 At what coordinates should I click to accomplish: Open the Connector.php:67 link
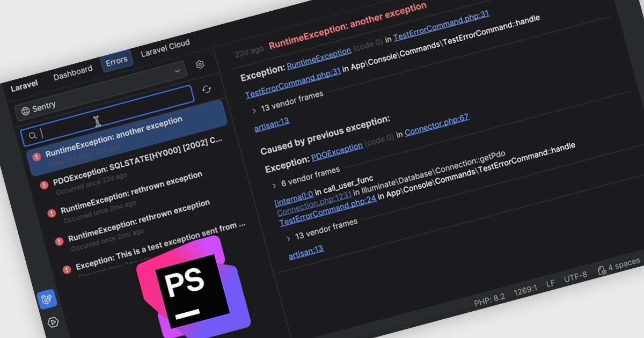pyautogui.click(x=437, y=124)
